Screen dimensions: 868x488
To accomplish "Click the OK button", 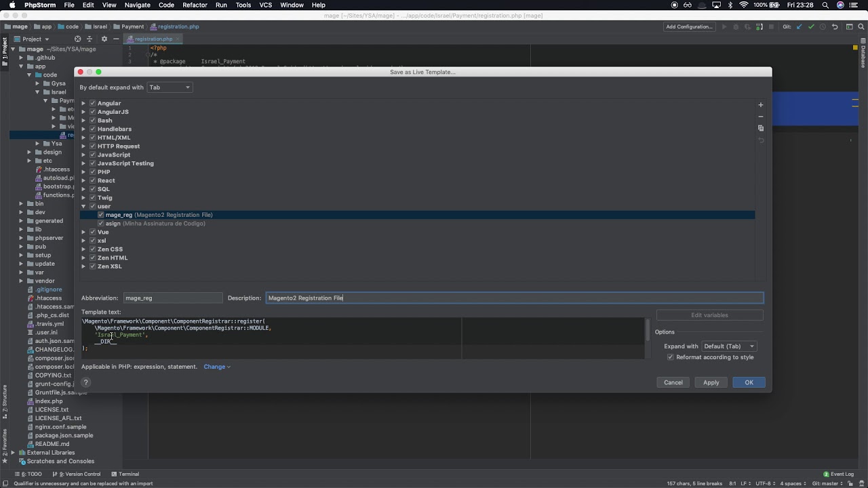I will pyautogui.click(x=749, y=383).
